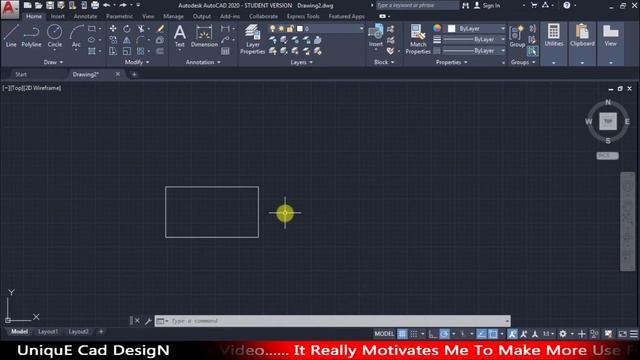Open the object color ByLayer swatch dropdown
Screen dimensions: 640x360
pyautogui.click(x=476, y=29)
